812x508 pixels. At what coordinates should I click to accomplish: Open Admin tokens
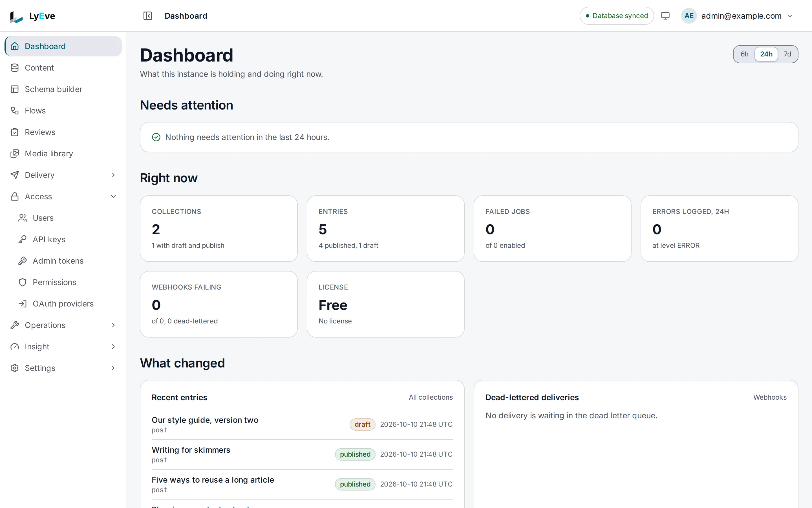coord(67,261)
